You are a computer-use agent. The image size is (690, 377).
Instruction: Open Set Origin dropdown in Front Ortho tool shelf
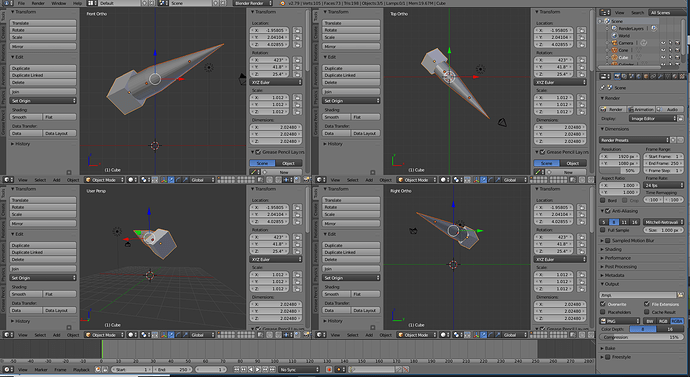(x=43, y=101)
